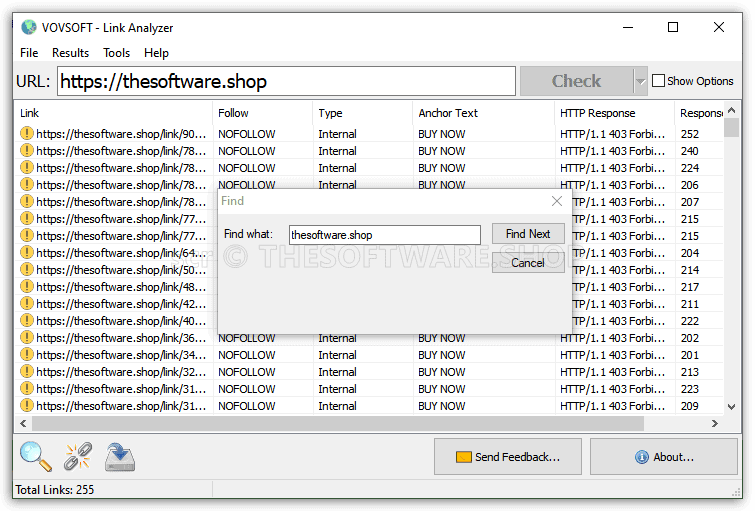Sort by HTTP Response column header
The height and width of the screenshot is (511, 755).
pos(615,113)
